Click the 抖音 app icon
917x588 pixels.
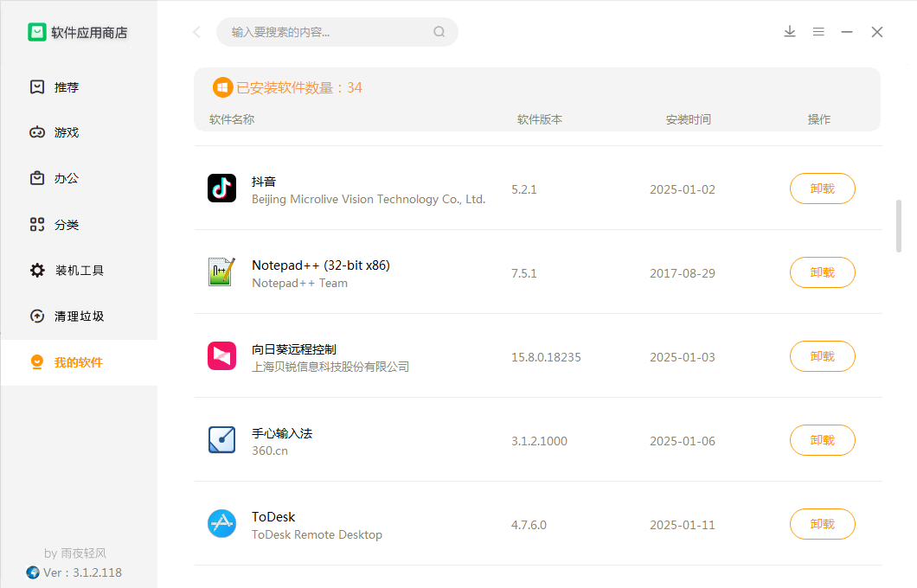click(x=221, y=189)
